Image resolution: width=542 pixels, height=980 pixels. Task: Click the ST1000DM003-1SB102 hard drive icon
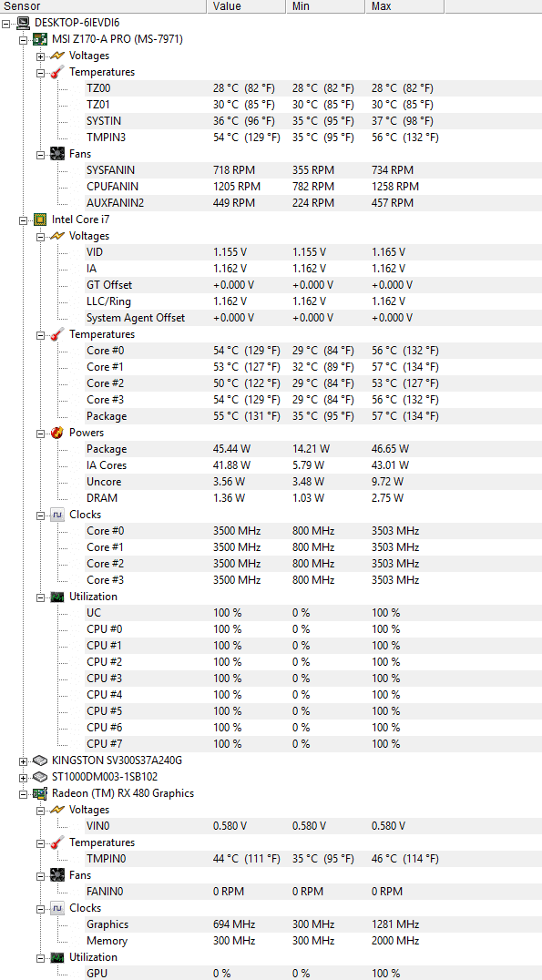[41, 777]
